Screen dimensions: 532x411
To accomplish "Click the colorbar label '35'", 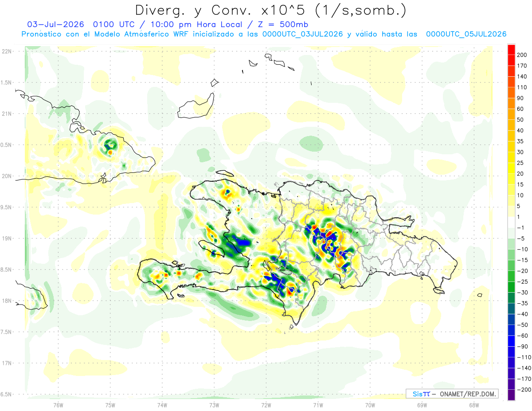I will (x=520, y=141).
